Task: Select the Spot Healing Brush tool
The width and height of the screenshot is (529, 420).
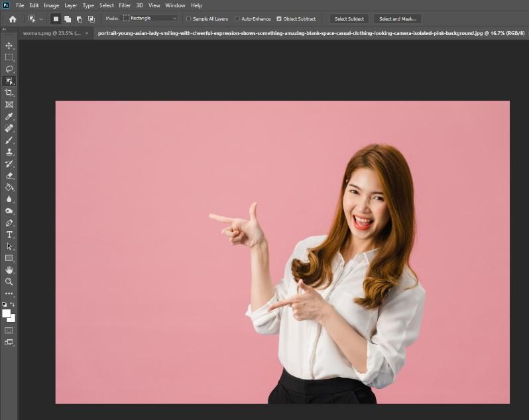Action: [9, 128]
